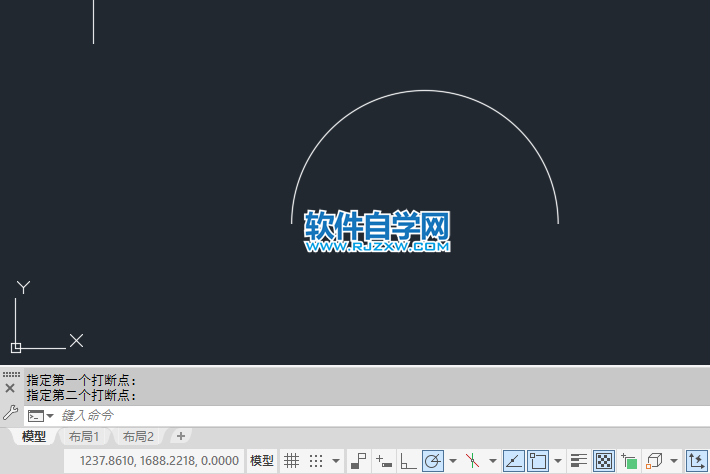Click the UCS origin icon
This screenshot has height=474, width=710.
16,348
